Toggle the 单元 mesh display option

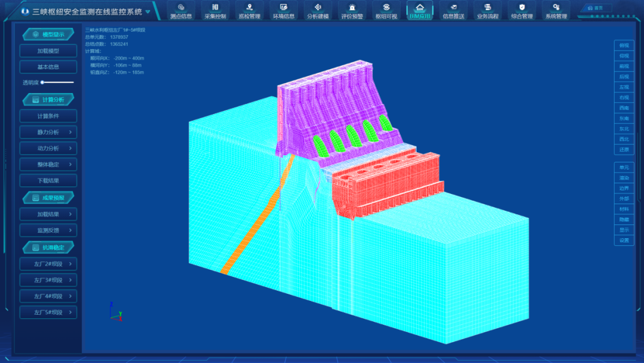tap(624, 167)
